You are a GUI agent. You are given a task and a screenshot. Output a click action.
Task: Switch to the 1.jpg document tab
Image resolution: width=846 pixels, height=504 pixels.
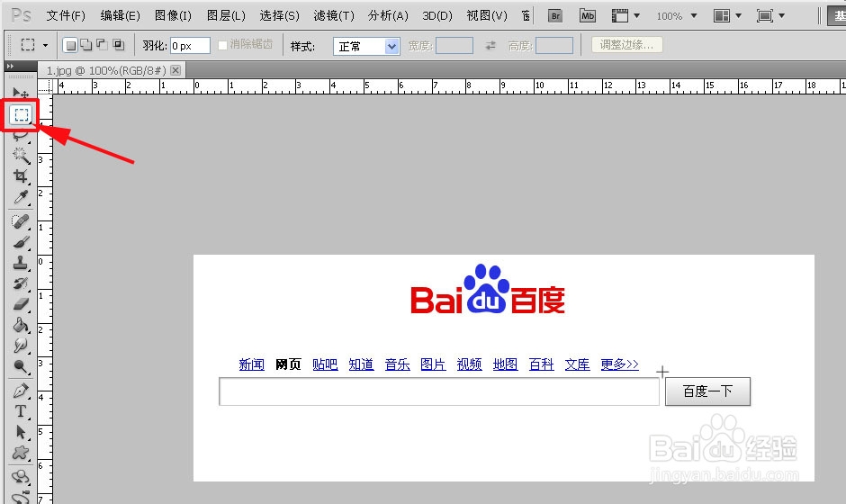click(x=106, y=71)
